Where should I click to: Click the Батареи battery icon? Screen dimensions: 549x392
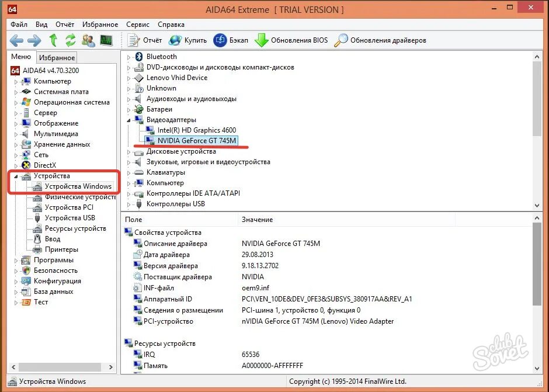(x=139, y=109)
